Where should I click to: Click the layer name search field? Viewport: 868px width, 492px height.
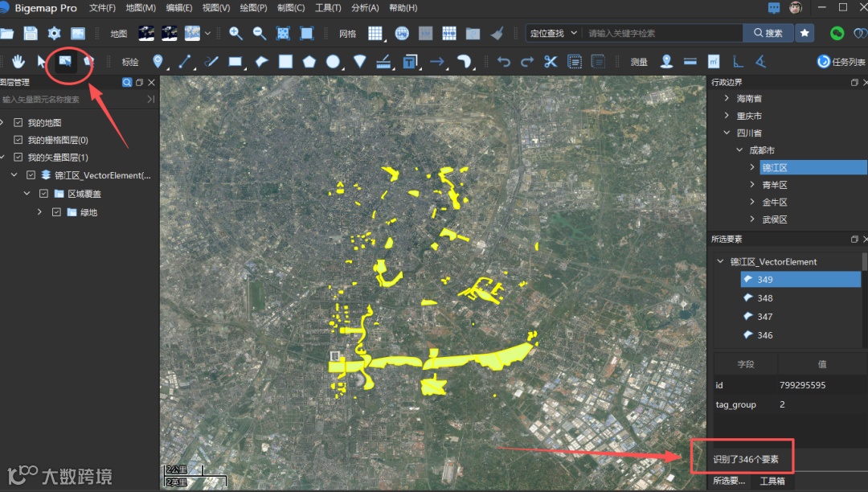click(72, 99)
